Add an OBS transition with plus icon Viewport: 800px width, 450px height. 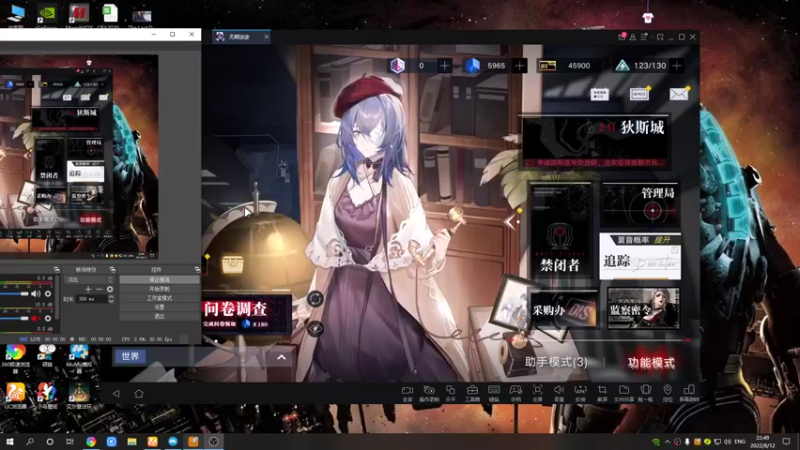(x=88, y=289)
